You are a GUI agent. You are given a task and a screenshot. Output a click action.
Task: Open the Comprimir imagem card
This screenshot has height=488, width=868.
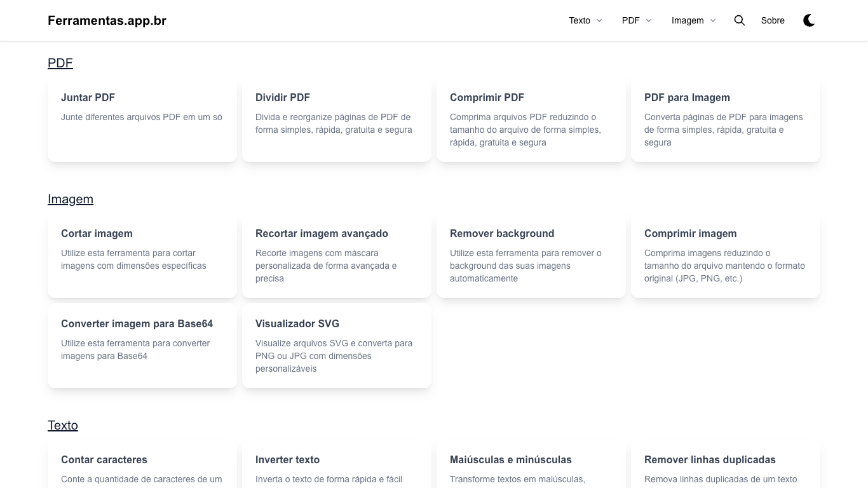click(x=726, y=257)
